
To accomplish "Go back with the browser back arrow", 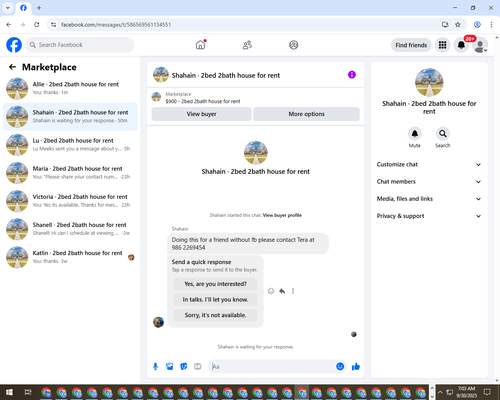I will pyautogui.click(x=9, y=25).
